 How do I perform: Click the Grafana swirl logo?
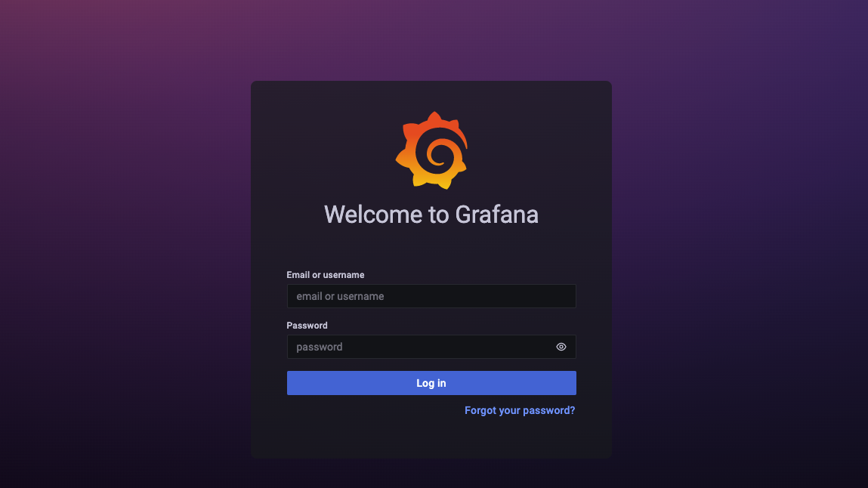click(431, 150)
